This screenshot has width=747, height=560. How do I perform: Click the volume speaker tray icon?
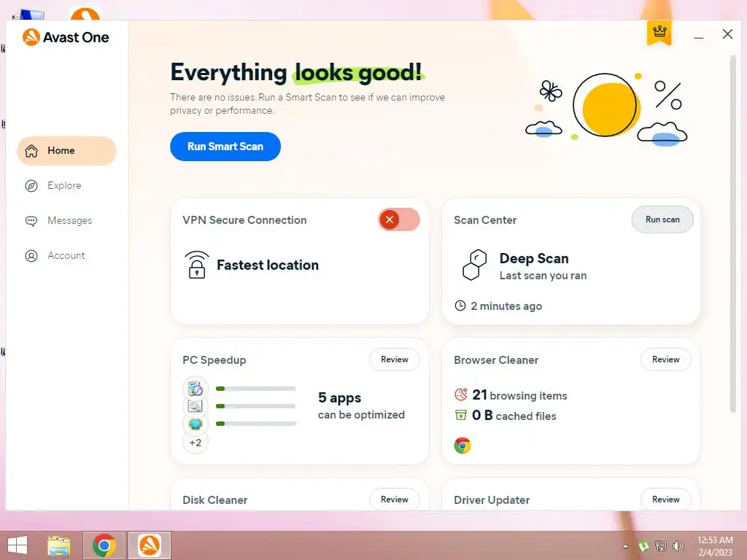[x=678, y=545]
